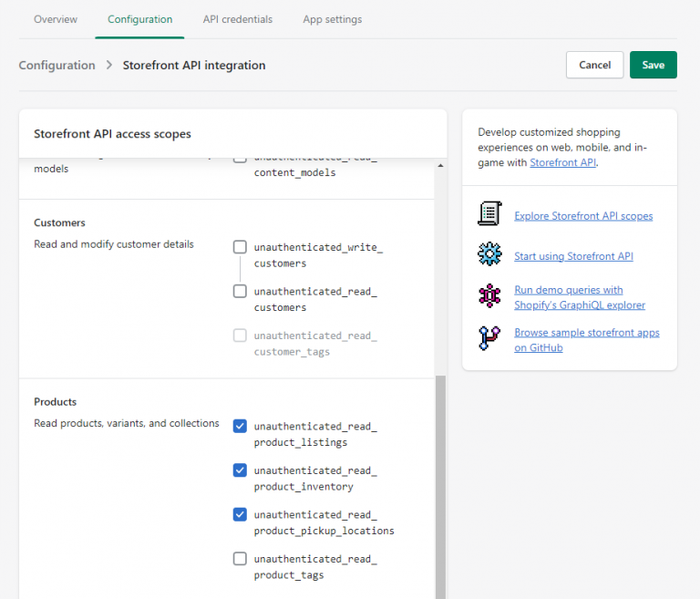Go to App settings tab
The width and height of the screenshot is (700, 599).
point(332,19)
